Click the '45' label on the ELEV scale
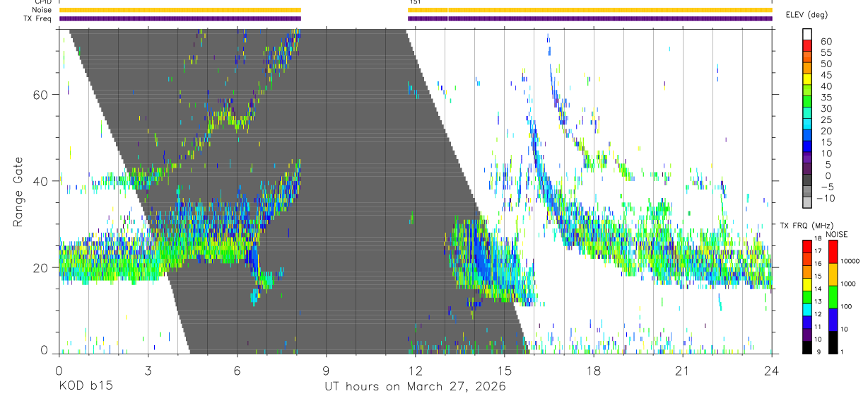868x401 pixels. click(x=826, y=75)
